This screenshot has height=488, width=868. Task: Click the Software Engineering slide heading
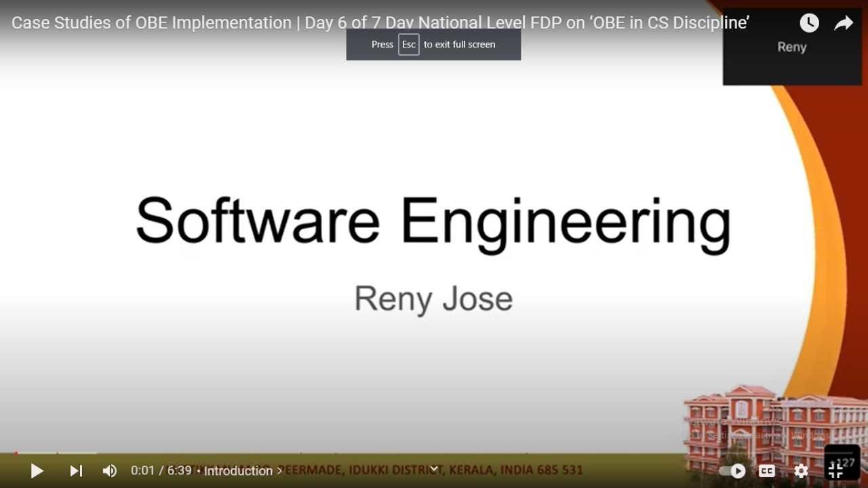433,221
